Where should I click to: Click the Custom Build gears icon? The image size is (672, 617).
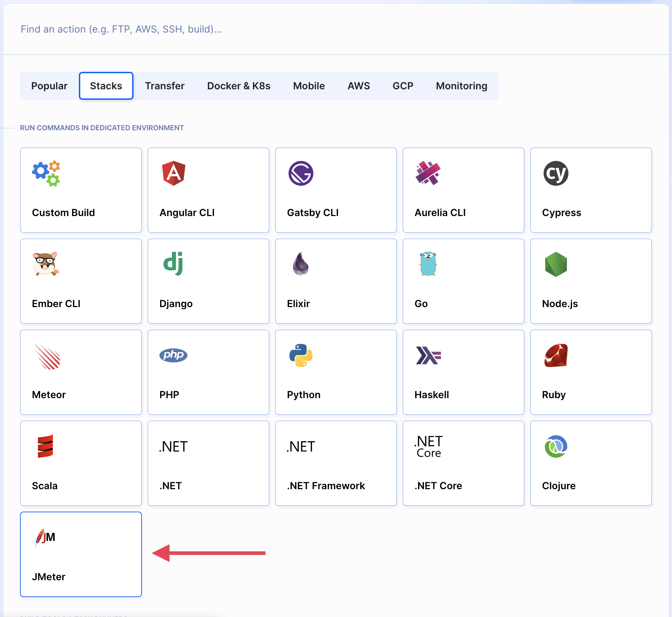[x=46, y=173]
